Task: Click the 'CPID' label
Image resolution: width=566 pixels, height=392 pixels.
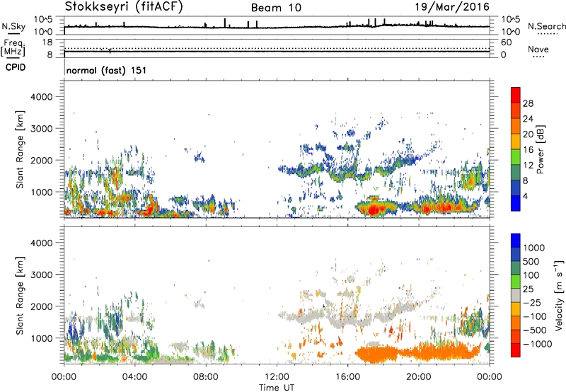Action: 16,67
